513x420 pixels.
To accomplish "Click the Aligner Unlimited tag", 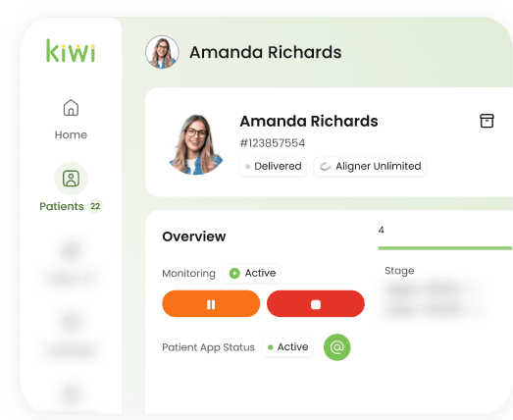I will coord(370,166).
